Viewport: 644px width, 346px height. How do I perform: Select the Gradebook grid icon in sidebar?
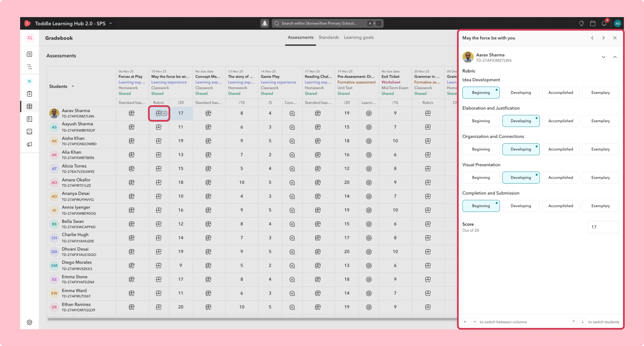(x=29, y=107)
